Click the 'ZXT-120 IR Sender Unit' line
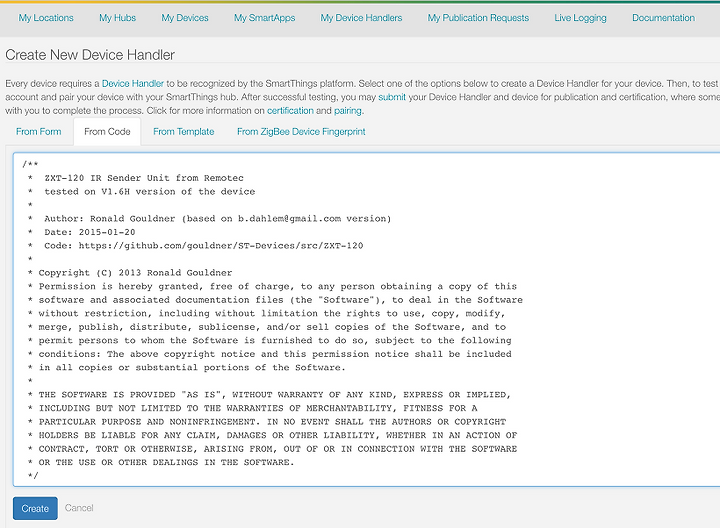The height and width of the screenshot is (528, 720). click(x=144, y=178)
